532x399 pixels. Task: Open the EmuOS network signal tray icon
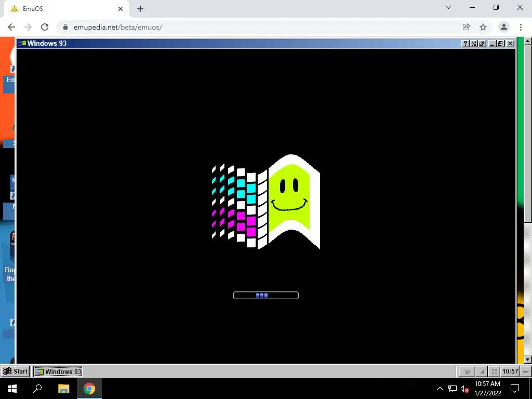(481, 371)
